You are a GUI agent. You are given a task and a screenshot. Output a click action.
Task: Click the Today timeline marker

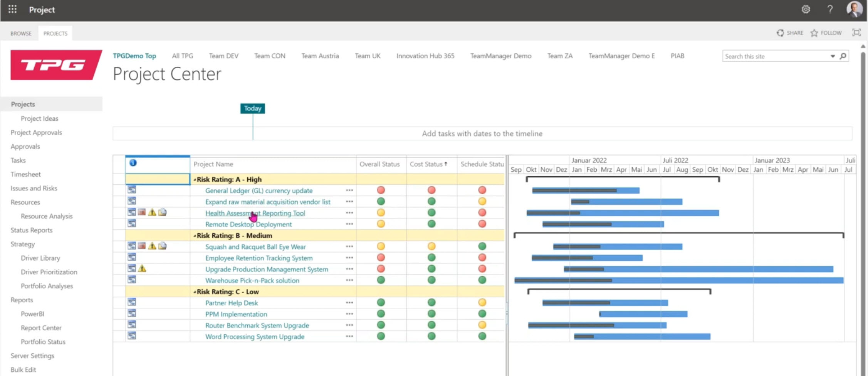[x=252, y=108]
